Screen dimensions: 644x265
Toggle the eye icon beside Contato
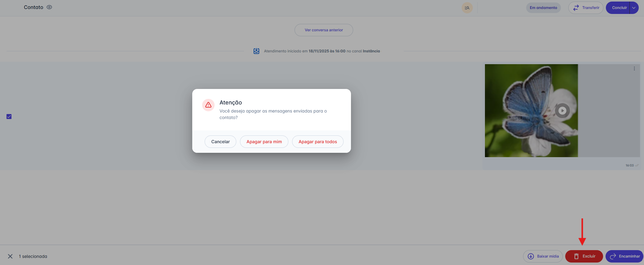coord(49,7)
